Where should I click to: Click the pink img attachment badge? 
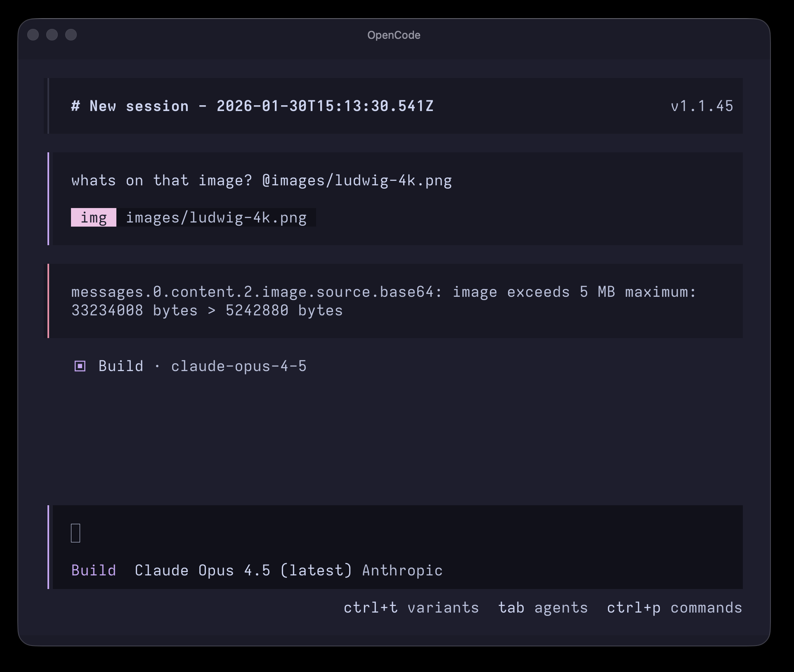click(x=94, y=218)
